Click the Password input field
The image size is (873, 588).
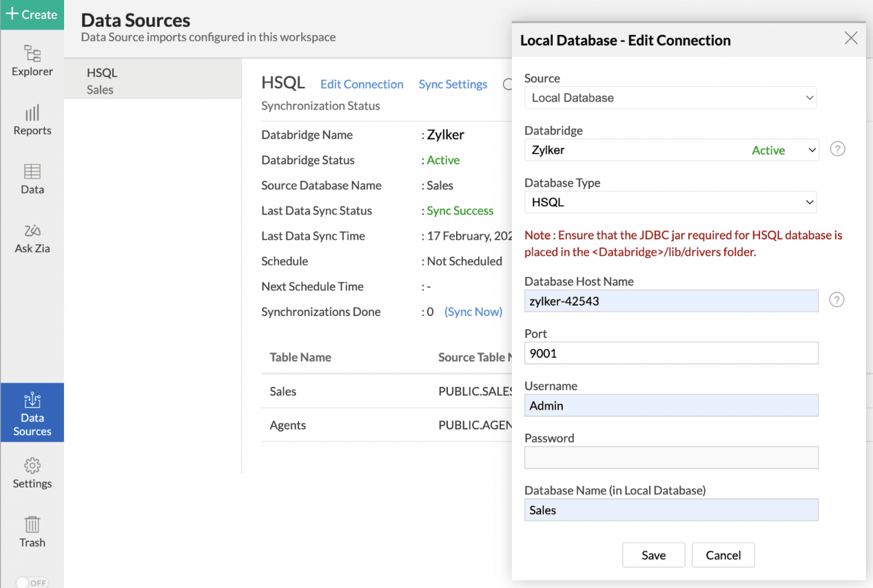[671, 458]
